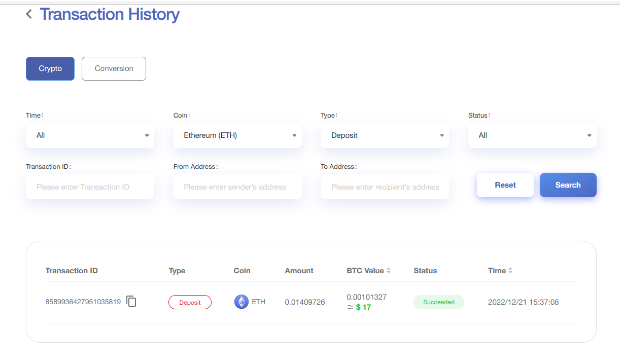Sort by Time column arrows

coord(510,271)
